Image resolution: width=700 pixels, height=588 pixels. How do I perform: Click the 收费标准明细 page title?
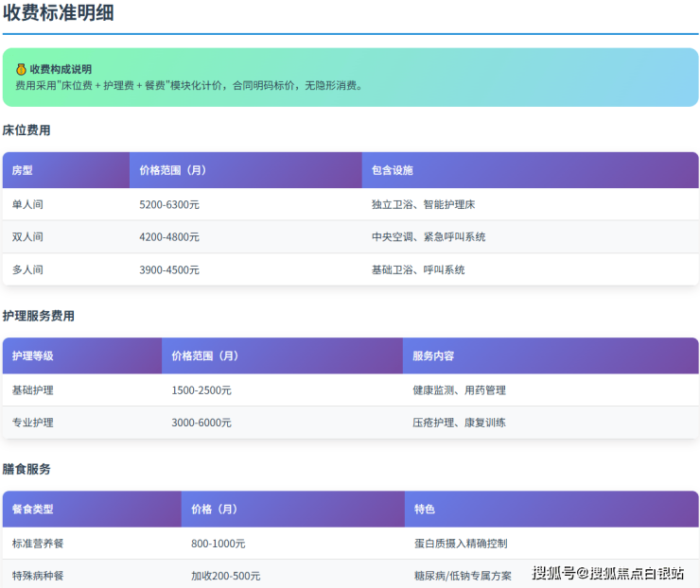[59, 13]
